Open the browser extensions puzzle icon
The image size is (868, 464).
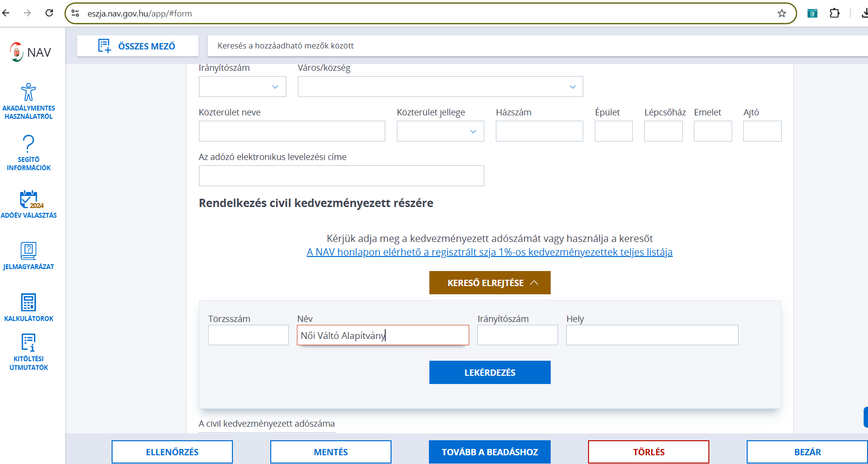point(835,14)
